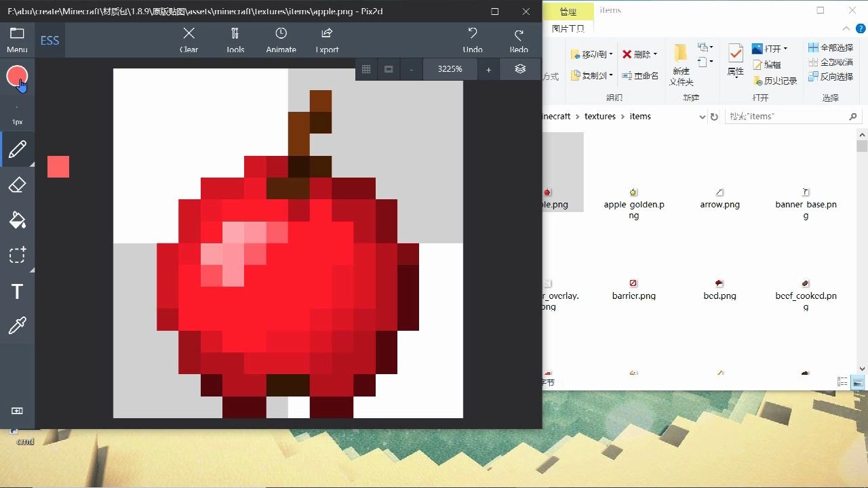Image resolution: width=868 pixels, height=488 pixels.
Task: Open the Animate panel
Action: [281, 40]
